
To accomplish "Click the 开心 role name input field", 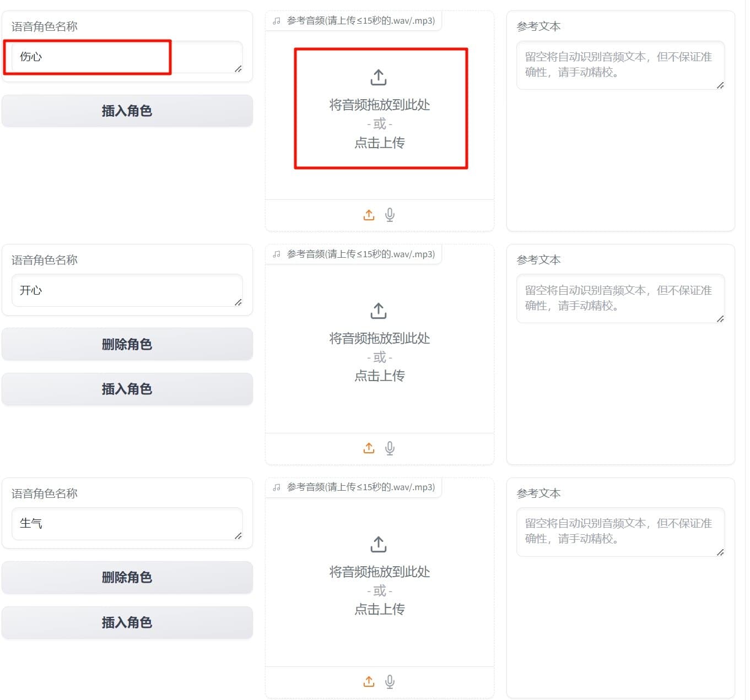I will (x=127, y=290).
